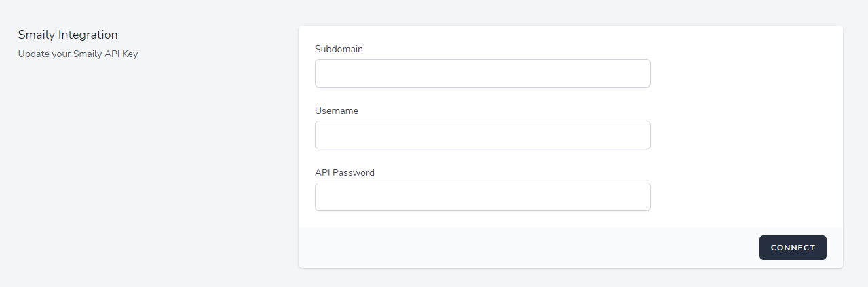This screenshot has width=868, height=287.
Task: Click white card space right of Subdomain field
Action: [x=747, y=73]
